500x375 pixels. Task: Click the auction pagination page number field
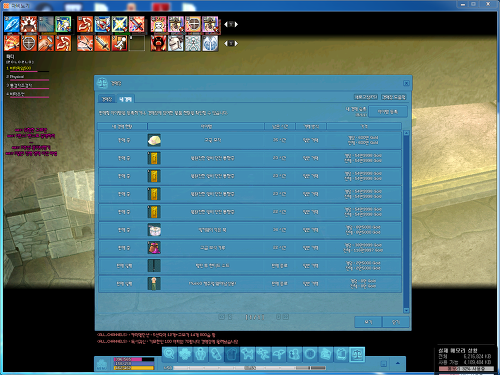[254, 317]
